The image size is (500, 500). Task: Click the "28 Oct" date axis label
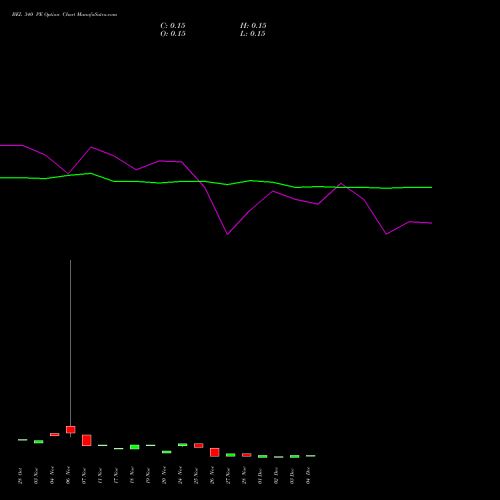point(20,476)
